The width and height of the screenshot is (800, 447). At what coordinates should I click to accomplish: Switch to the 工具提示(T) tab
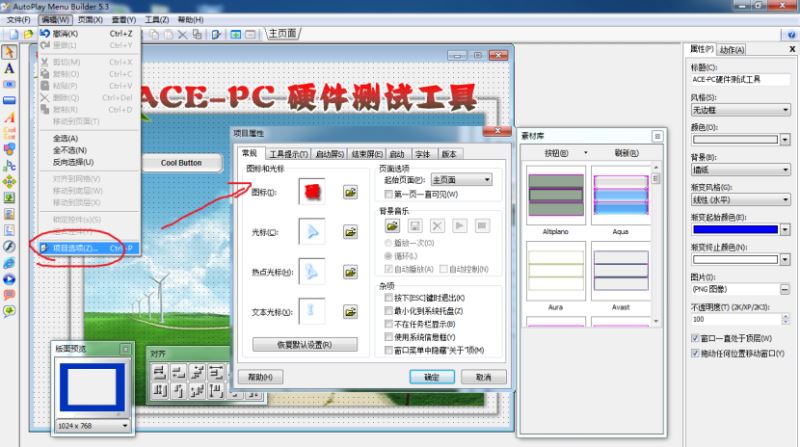pyautogui.click(x=288, y=154)
